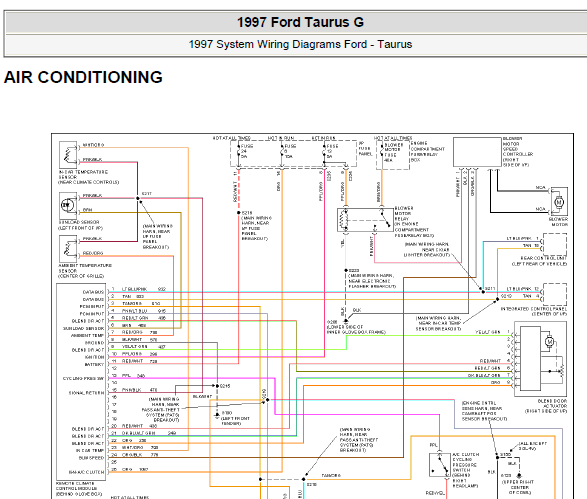This screenshot has height=499, width=587.
Task: Click the "REAR CONTROL UNIT" label
Action: [x=544, y=258]
